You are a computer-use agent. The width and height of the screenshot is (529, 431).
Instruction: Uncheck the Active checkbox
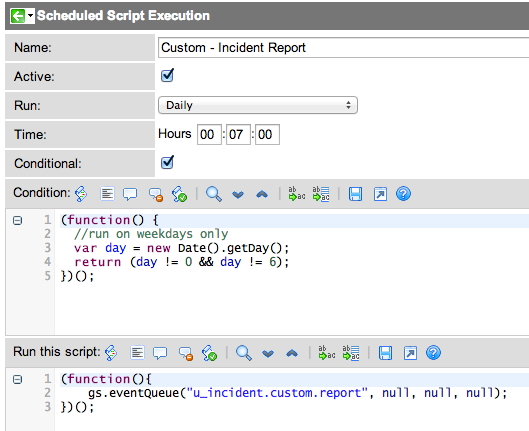tap(167, 75)
